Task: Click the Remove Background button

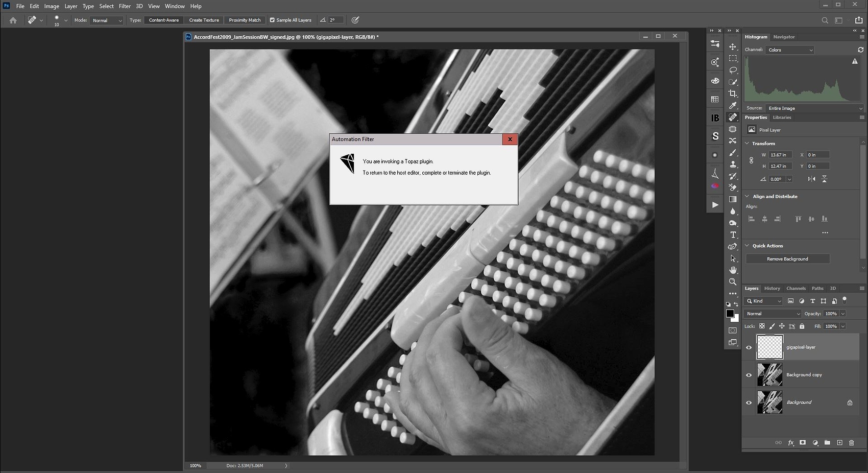Action: pyautogui.click(x=787, y=259)
